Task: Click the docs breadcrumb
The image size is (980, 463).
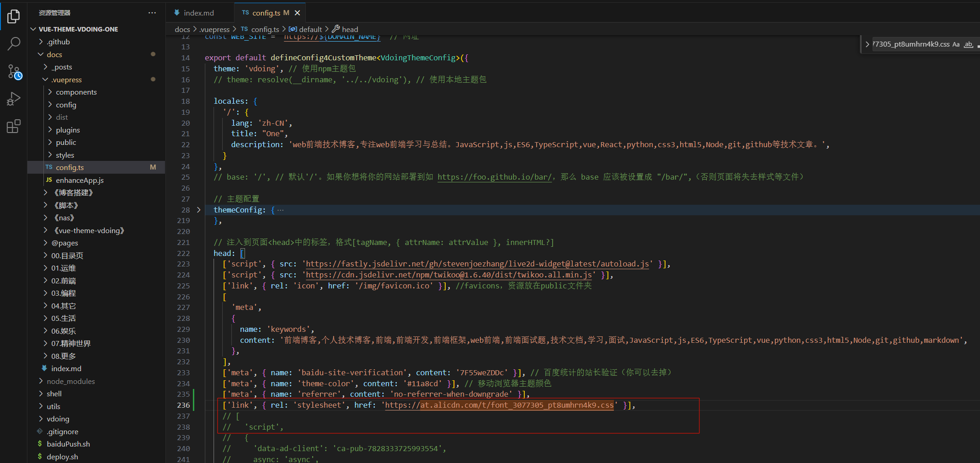Action: point(182,29)
